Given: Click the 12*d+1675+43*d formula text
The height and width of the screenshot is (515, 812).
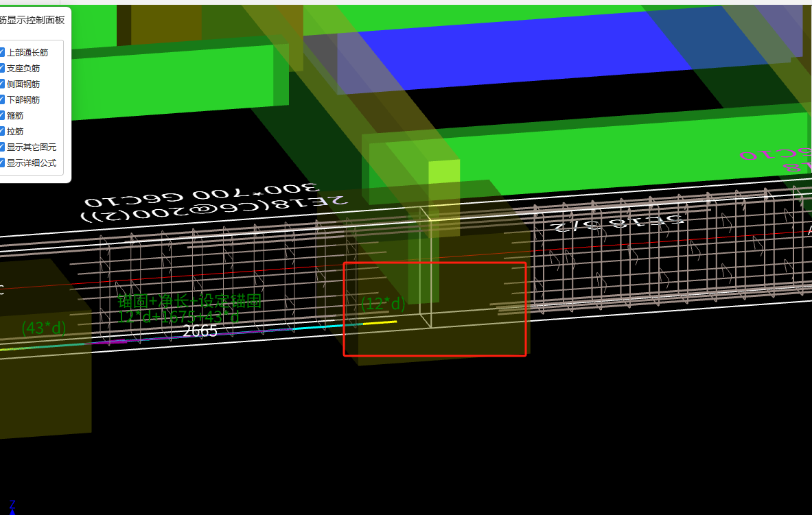Looking at the screenshot, I should [178, 316].
